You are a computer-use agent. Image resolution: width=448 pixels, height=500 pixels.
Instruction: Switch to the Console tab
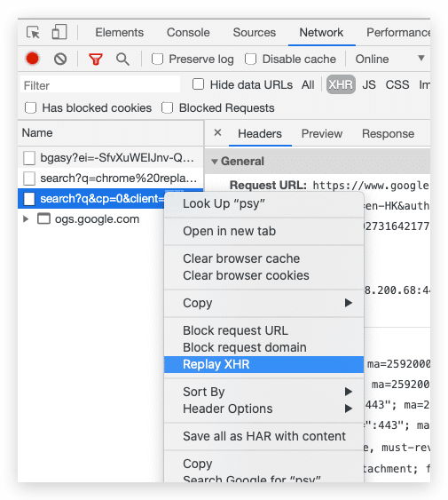pyautogui.click(x=188, y=32)
